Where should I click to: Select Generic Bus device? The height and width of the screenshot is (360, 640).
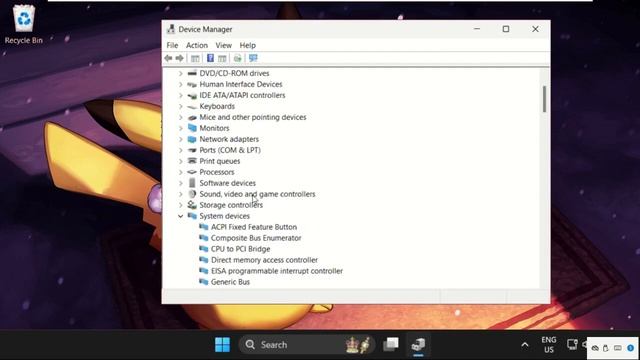(x=230, y=282)
